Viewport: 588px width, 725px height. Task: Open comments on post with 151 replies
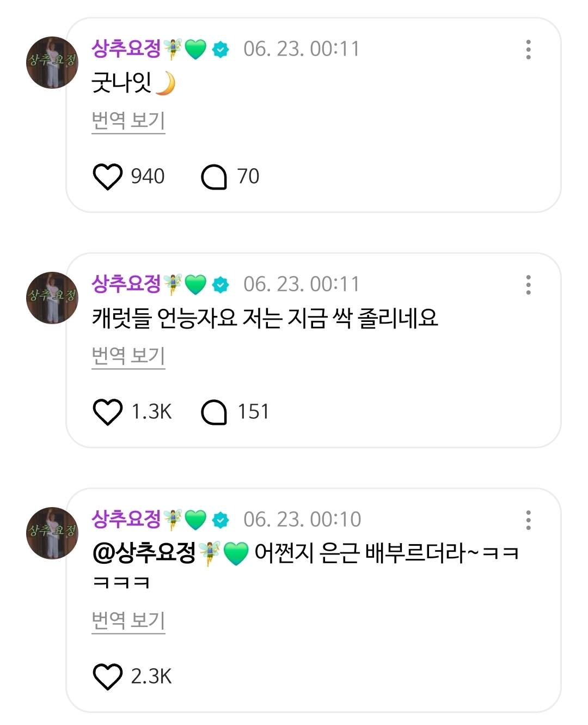pos(214,412)
